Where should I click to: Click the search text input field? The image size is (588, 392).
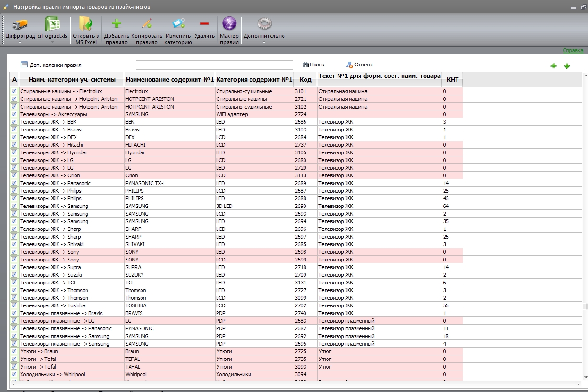coord(214,65)
